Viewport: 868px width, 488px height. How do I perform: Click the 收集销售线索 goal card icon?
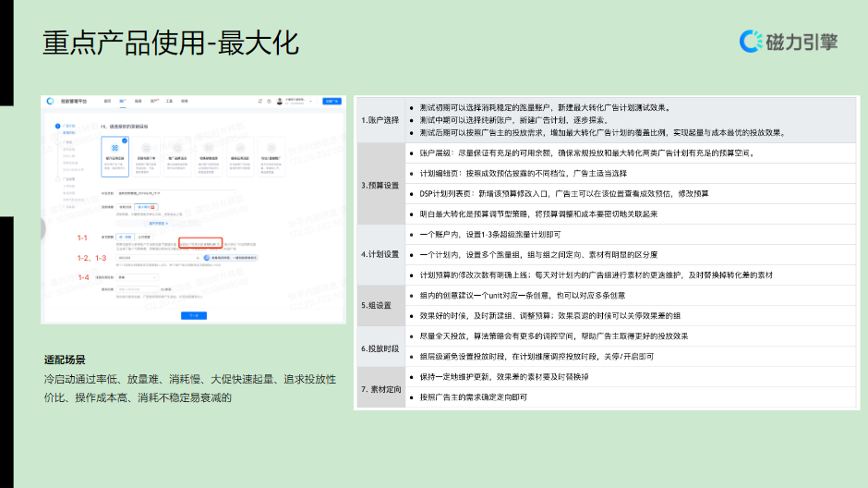tap(209, 148)
